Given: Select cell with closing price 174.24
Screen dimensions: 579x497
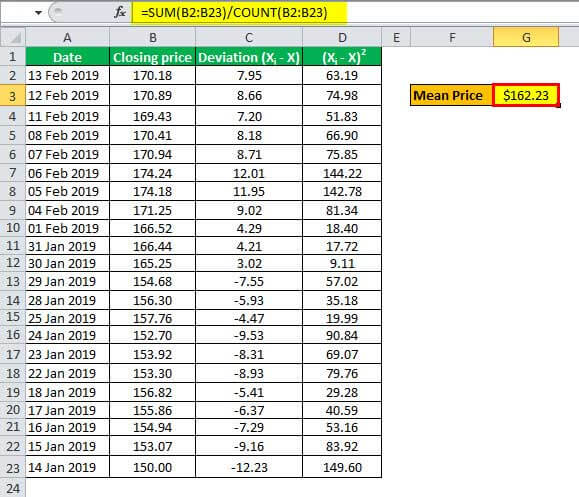Looking at the screenshot, I should pos(152,173).
